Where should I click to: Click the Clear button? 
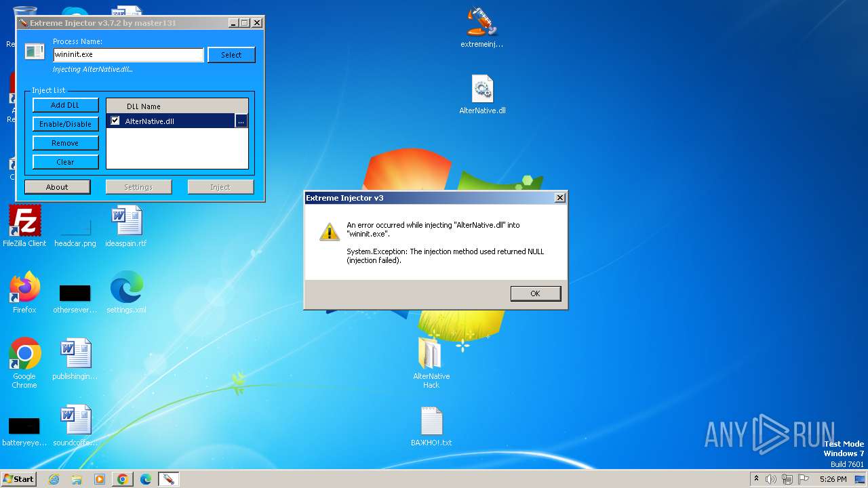point(65,162)
